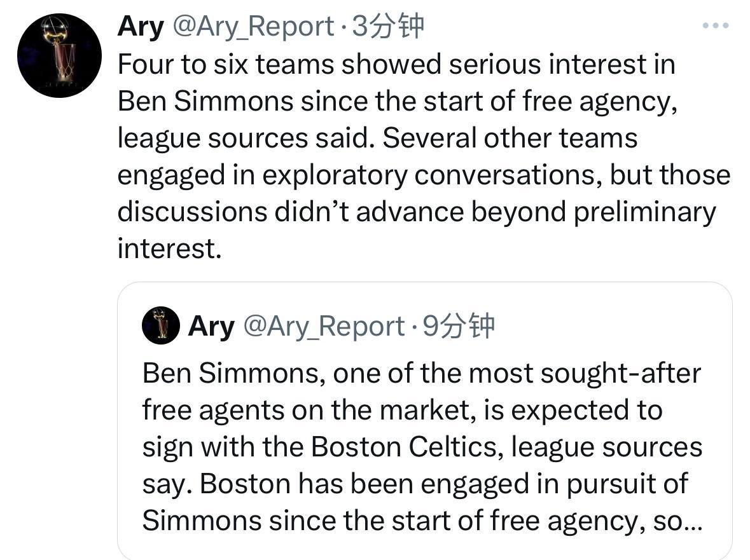Open the 9分钟 timestamp in the quoted tweet

tap(459, 326)
